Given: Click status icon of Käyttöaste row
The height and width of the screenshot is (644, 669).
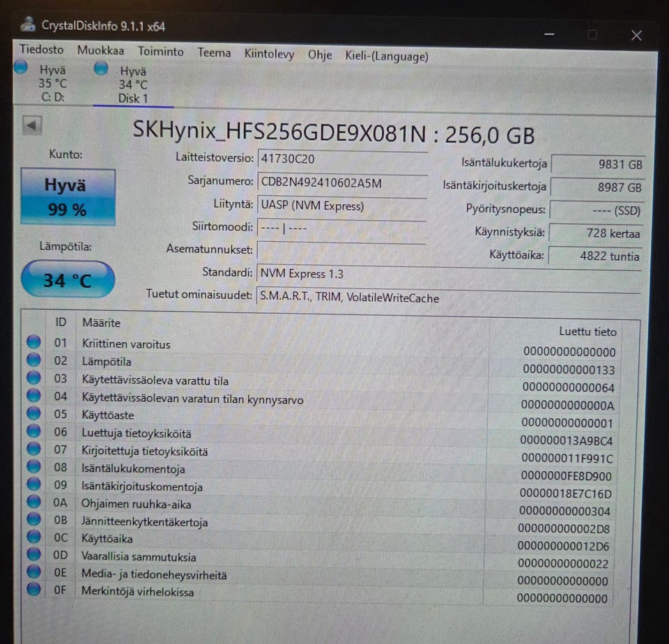Looking at the screenshot, I should coord(33,413).
